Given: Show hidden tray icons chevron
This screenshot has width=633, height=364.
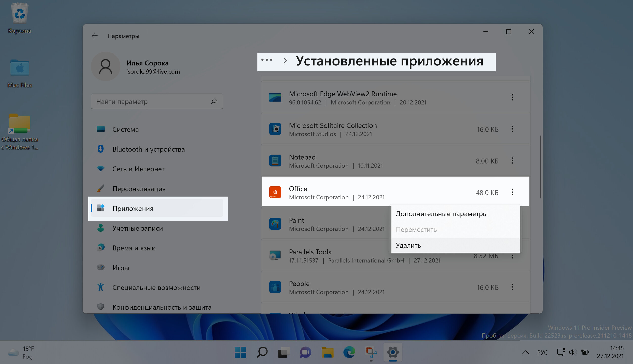Looking at the screenshot, I should click(526, 352).
